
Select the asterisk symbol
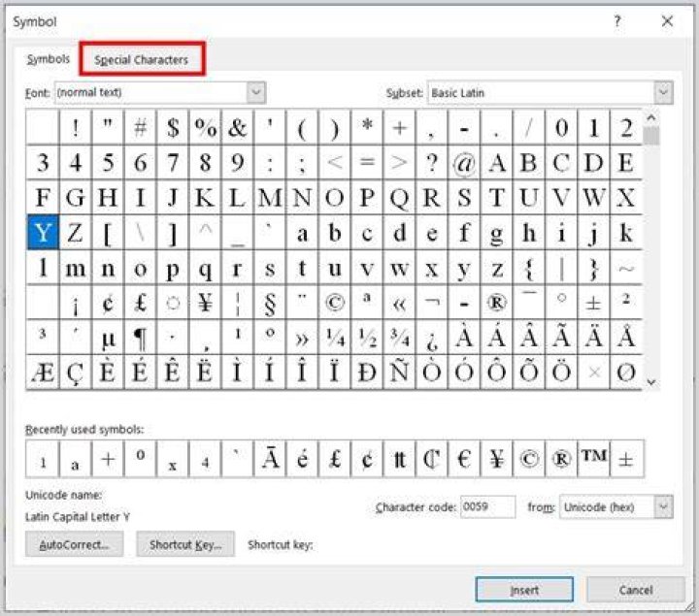367,128
